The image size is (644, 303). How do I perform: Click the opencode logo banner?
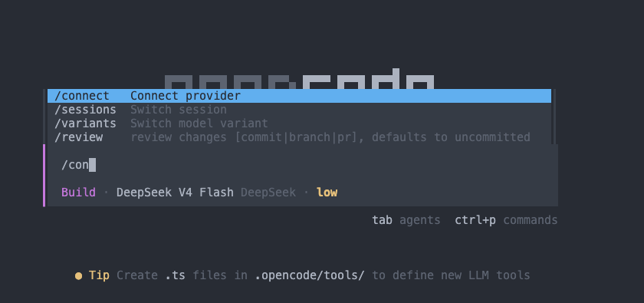[x=299, y=79]
